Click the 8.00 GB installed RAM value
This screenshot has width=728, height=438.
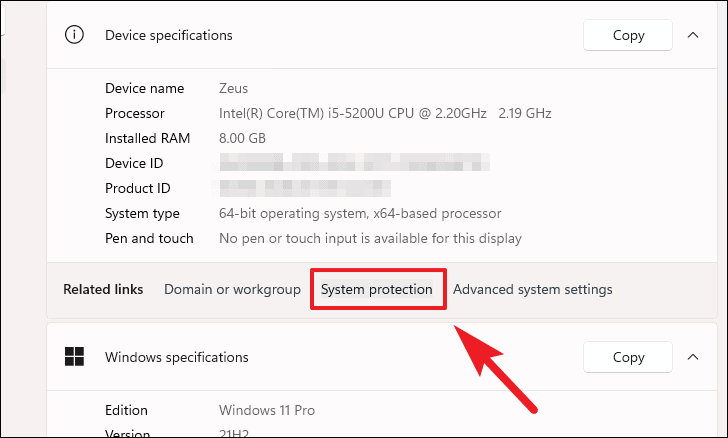click(243, 138)
